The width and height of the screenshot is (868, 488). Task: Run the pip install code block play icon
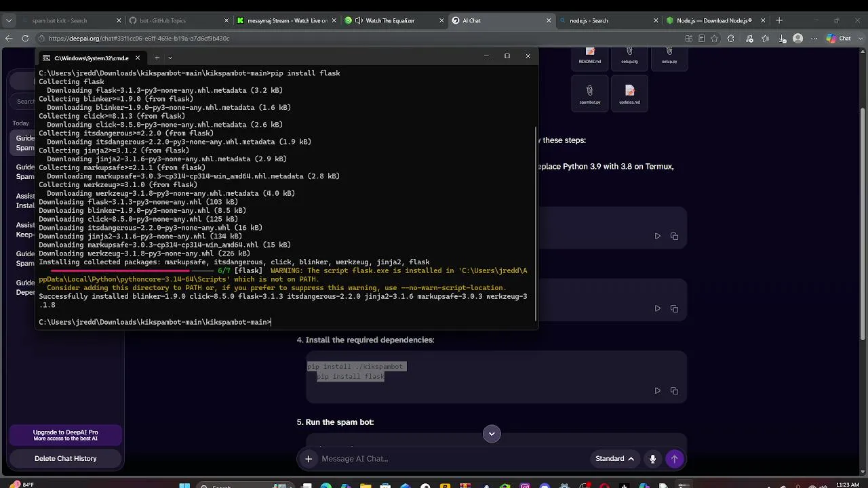pyautogui.click(x=657, y=390)
